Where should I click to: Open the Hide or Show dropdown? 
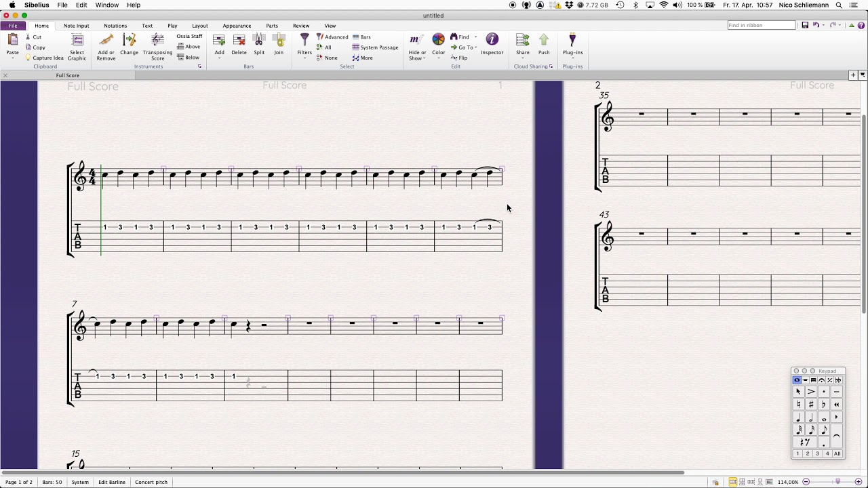tap(417, 47)
